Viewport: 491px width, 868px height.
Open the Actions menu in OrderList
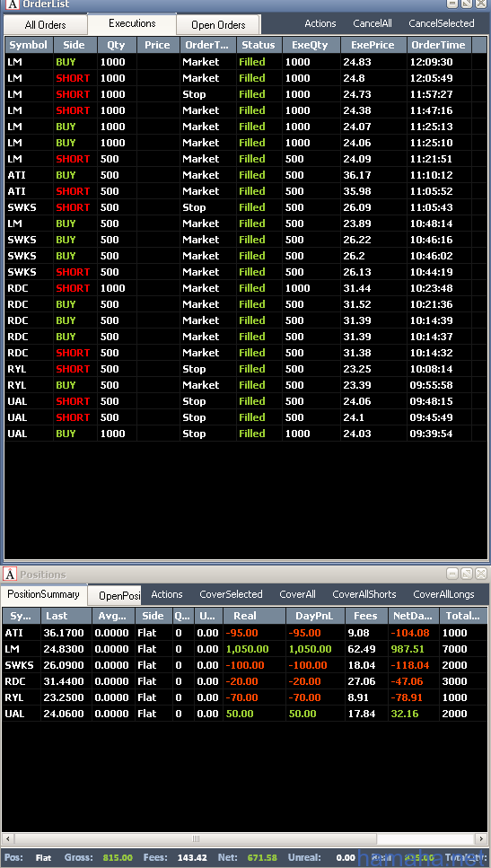coord(320,23)
